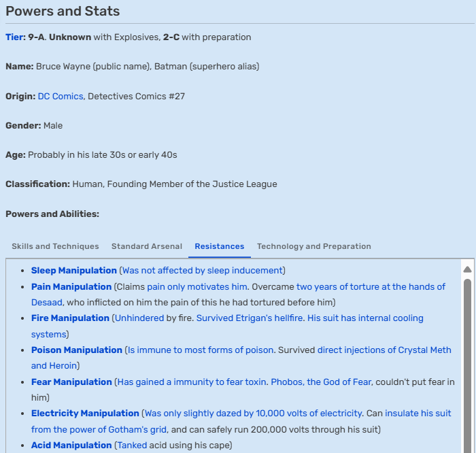Click 'Detectives Comics #27' text
The height and width of the screenshot is (453, 476).
pyautogui.click(x=136, y=97)
